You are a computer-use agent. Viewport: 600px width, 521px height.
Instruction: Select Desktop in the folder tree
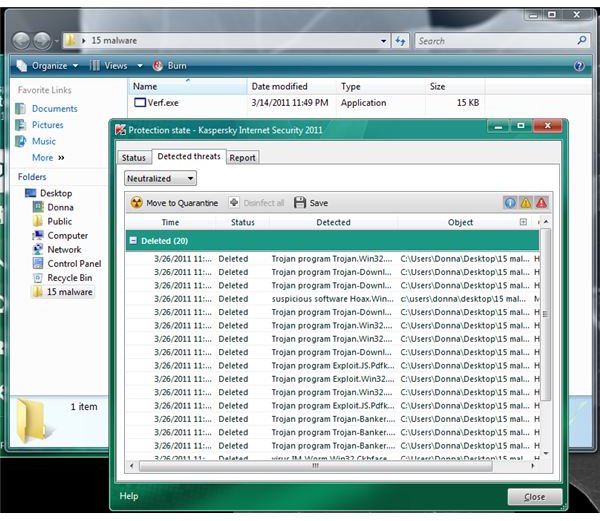point(56,193)
